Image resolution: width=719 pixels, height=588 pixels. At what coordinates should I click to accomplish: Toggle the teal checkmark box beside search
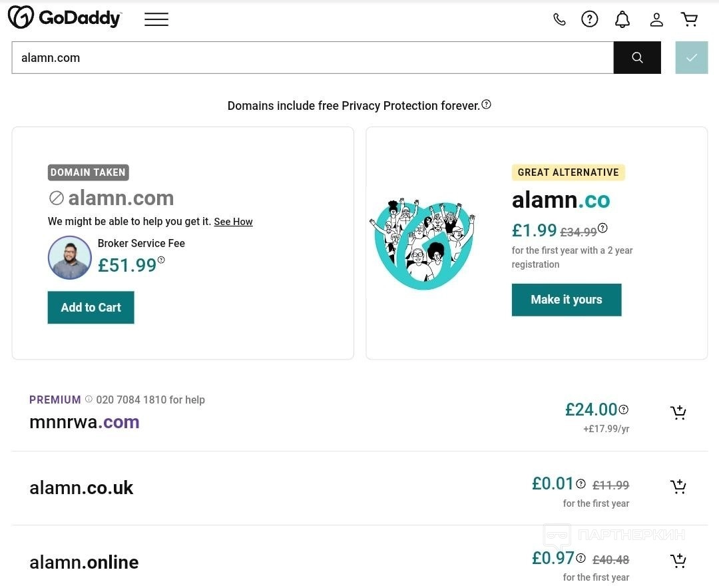click(x=692, y=58)
